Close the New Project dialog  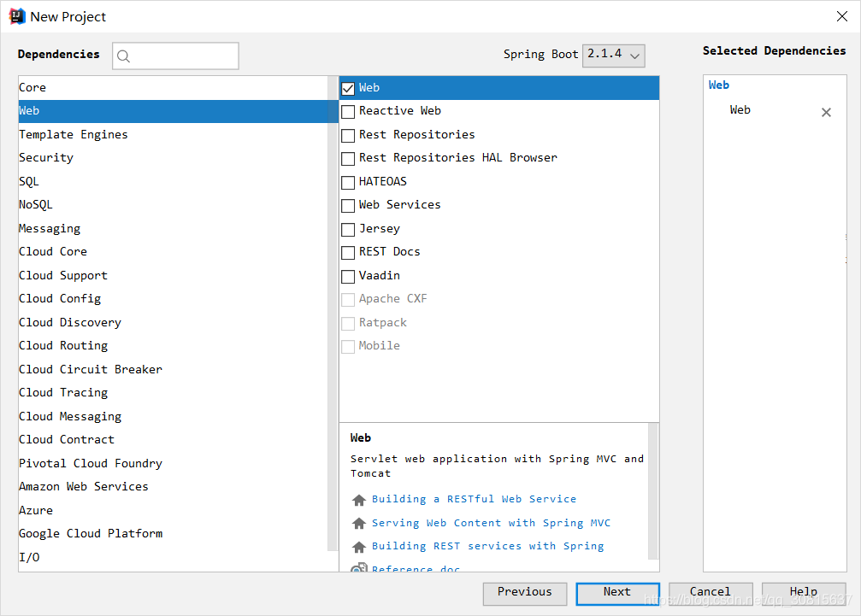(x=842, y=16)
